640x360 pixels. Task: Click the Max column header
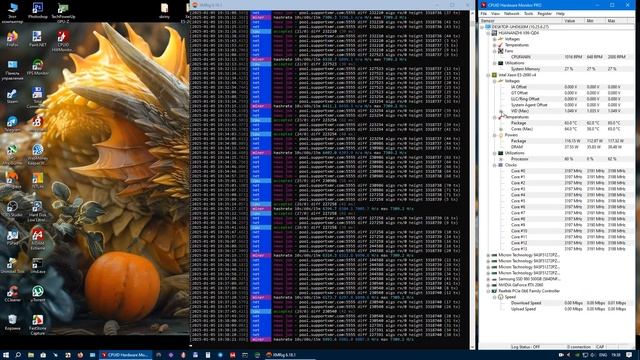tap(617, 20)
